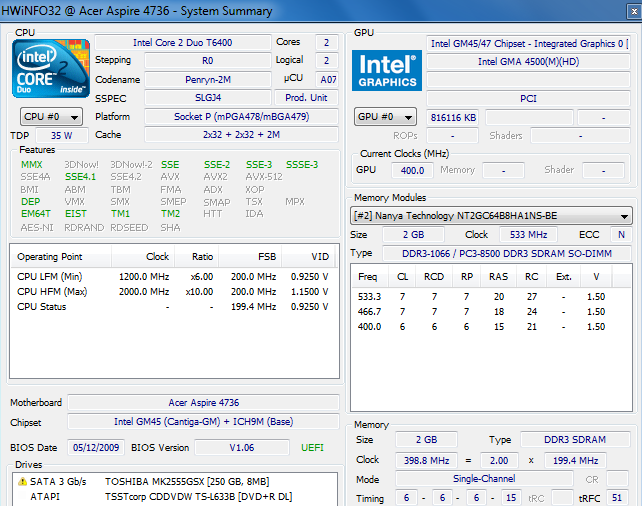Image resolution: width=642 pixels, height=506 pixels.
Task: Click the Intel GM45 chipset field
Action: pyautogui.click(x=201, y=421)
